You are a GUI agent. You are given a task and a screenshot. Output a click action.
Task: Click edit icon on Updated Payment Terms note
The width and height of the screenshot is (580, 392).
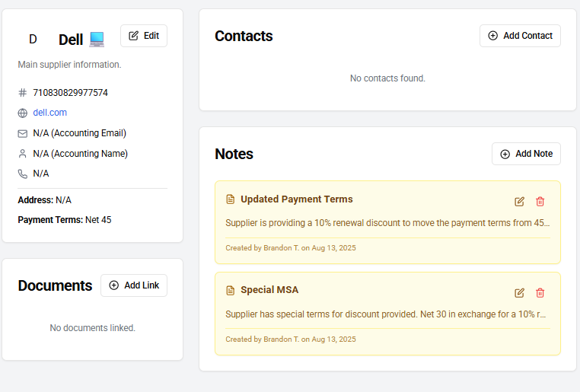click(x=520, y=202)
